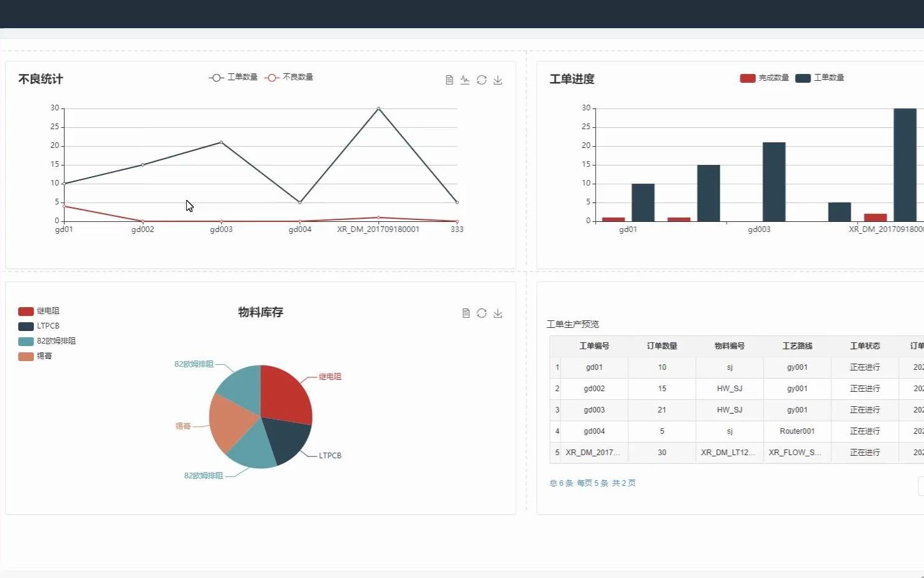This screenshot has height=578, width=924.
Task: Select table row gd002
Action: point(737,389)
